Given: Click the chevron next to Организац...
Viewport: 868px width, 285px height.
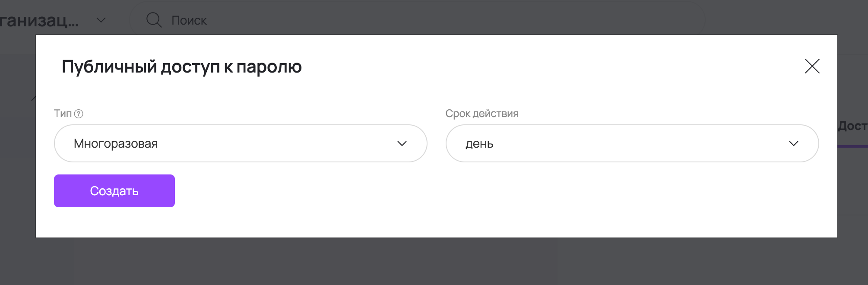Looking at the screenshot, I should pos(101,20).
